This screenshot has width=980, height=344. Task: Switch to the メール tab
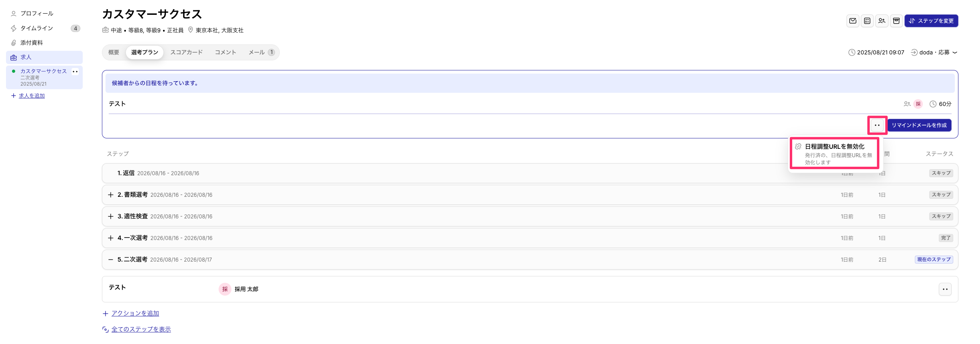pyautogui.click(x=261, y=52)
